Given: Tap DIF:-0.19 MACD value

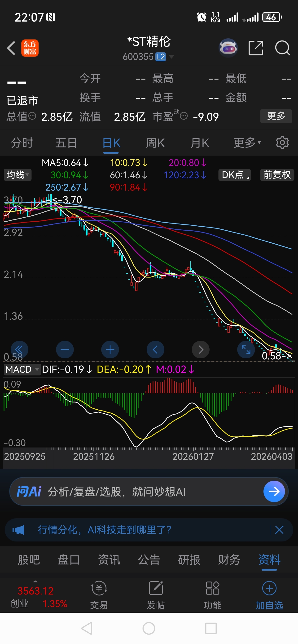Looking at the screenshot, I should [x=67, y=369].
